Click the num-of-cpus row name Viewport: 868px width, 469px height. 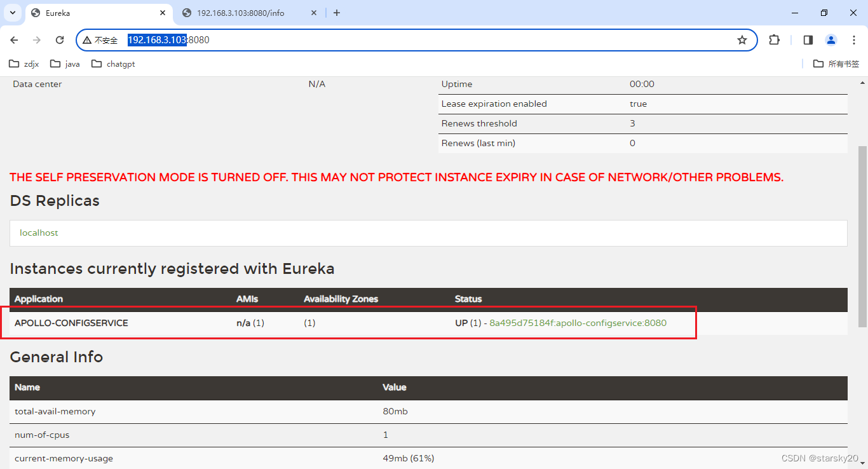(x=42, y=435)
